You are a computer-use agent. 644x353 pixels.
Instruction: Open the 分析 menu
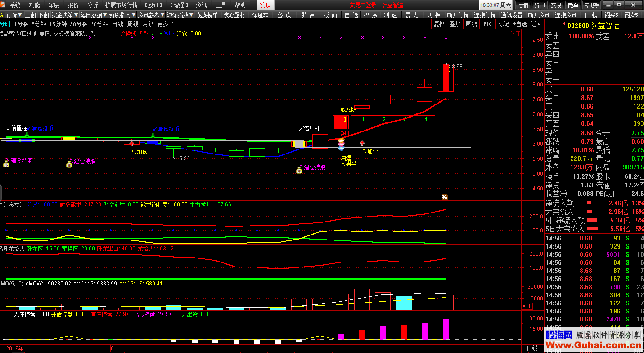92,5
